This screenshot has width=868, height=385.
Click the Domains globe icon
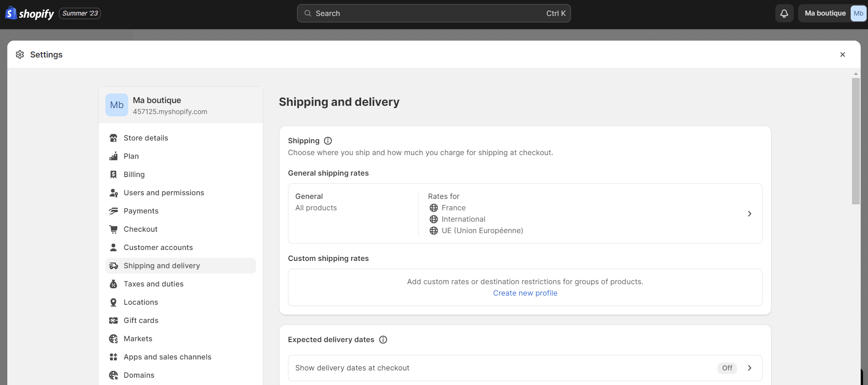click(x=114, y=375)
